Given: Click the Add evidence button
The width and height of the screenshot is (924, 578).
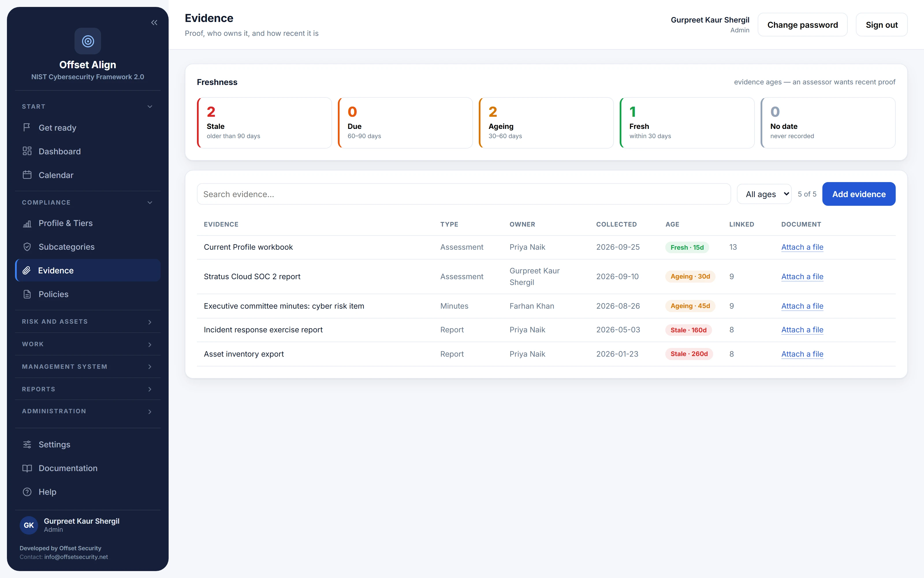Looking at the screenshot, I should pyautogui.click(x=859, y=194).
